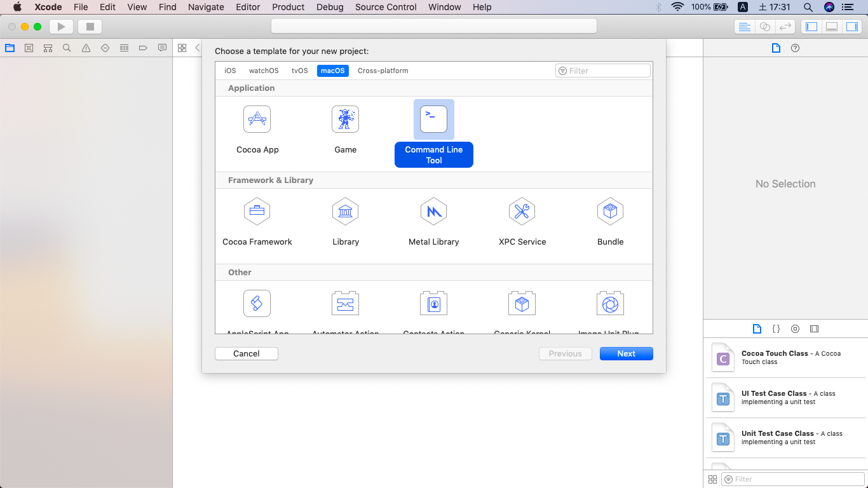Hide the left navigator panel
Screen dimensions: 868x488
tap(811, 26)
